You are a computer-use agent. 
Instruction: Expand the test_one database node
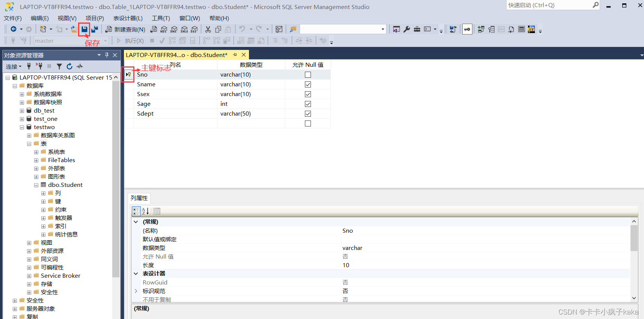pyautogui.click(x=22, y=119)
